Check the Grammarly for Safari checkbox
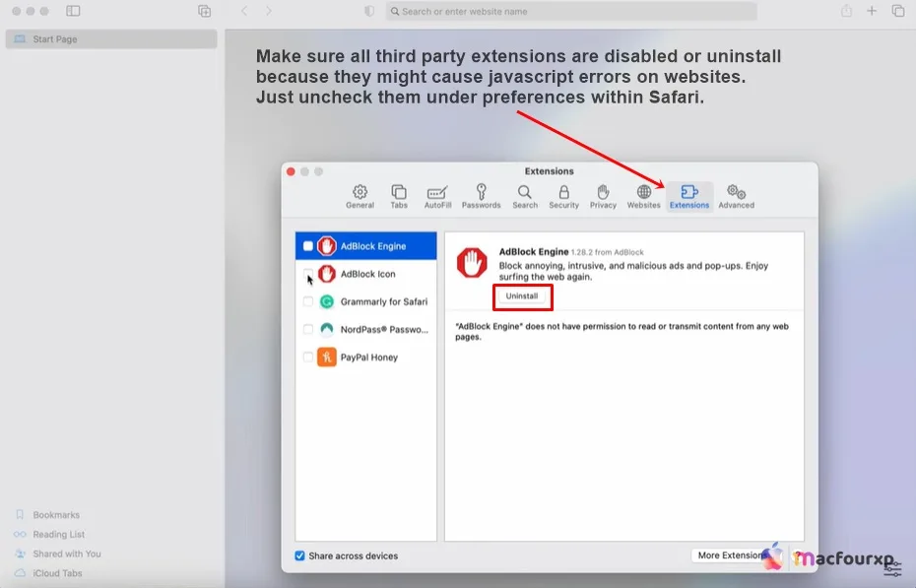916x588 pixels. [308, 301]
